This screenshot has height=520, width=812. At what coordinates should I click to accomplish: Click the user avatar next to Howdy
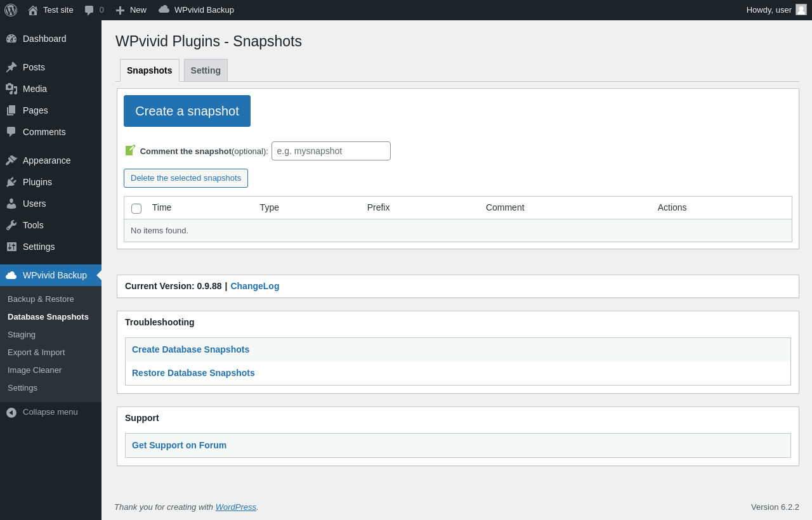(x=801, y=10)
